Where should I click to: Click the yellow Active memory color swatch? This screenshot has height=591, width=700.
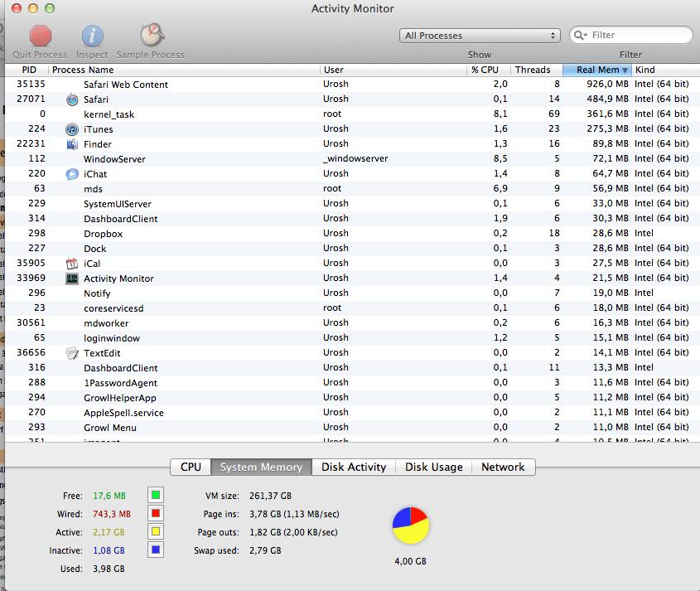[156, 531]
